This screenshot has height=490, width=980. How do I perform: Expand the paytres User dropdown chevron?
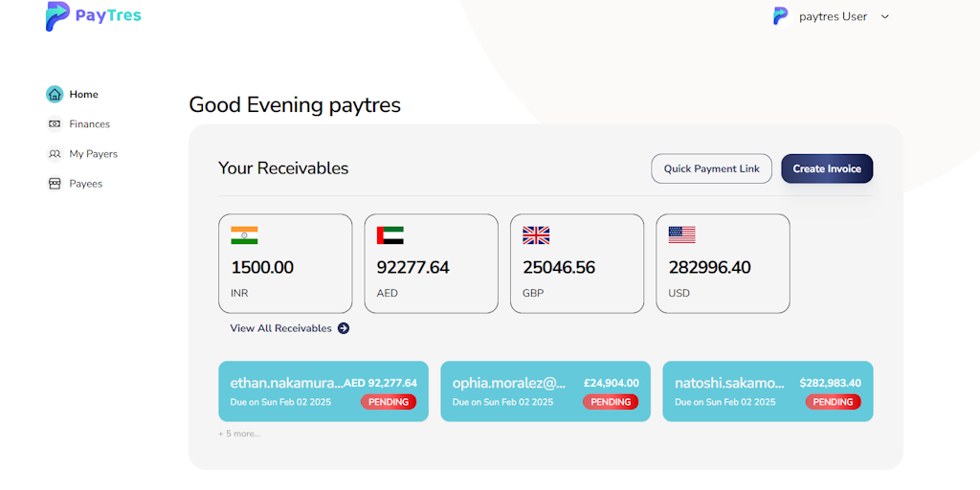pyautogui.click(x=884, y=17)
